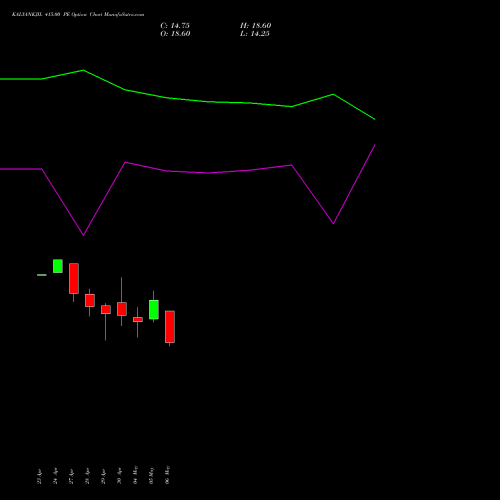Screen dimensions: 500x500
Task: Select the large red 06 May candlestick
Action: (x=170, y=327)
